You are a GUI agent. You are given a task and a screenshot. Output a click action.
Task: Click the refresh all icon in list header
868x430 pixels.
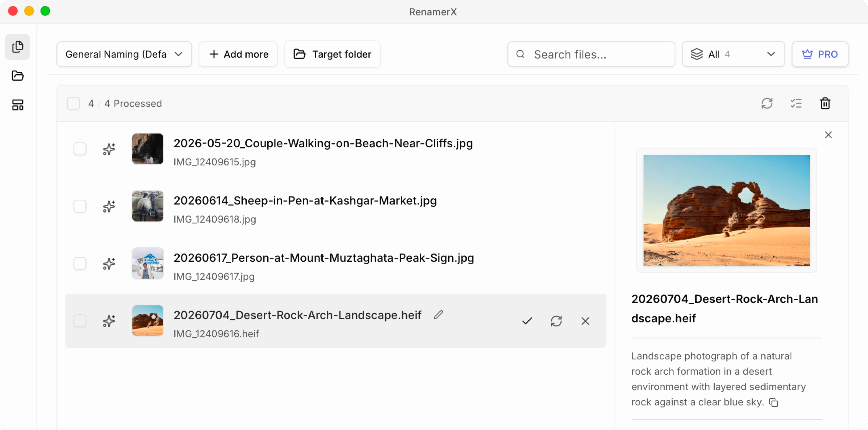coord(767,103)
